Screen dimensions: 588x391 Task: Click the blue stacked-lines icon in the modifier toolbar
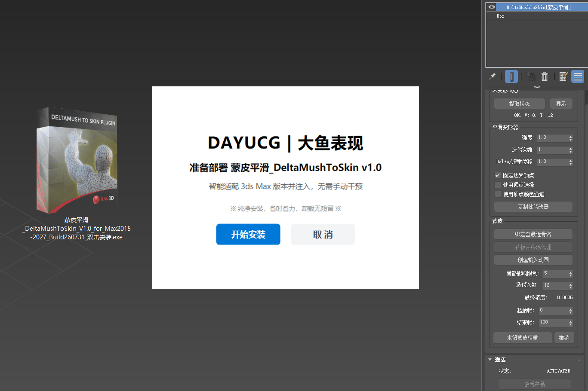(578, 76)
